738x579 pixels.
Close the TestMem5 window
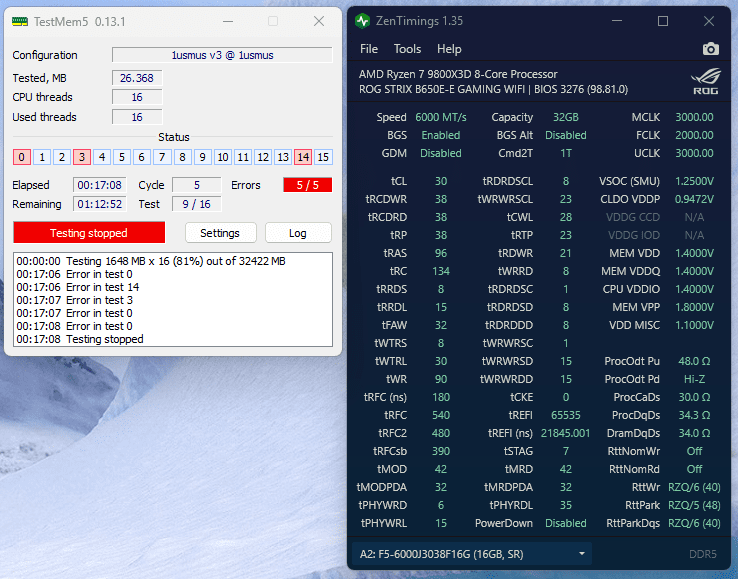[319, 21]
